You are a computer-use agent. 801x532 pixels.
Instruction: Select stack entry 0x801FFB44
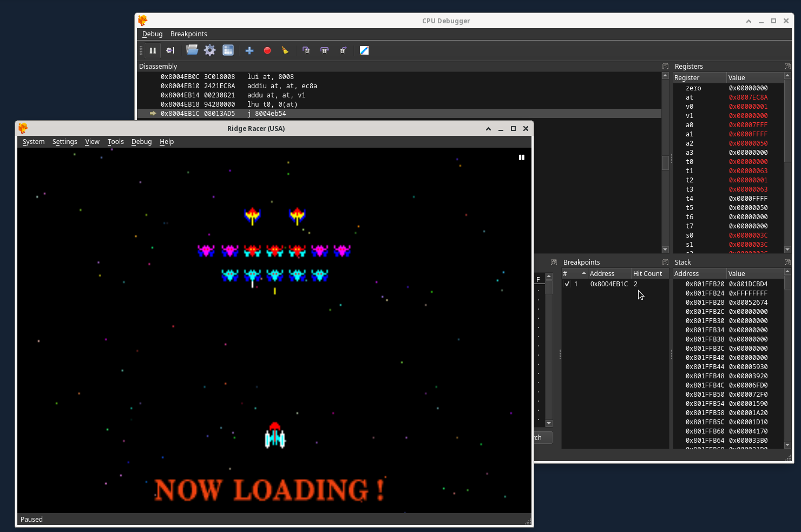tap(705, 366)
